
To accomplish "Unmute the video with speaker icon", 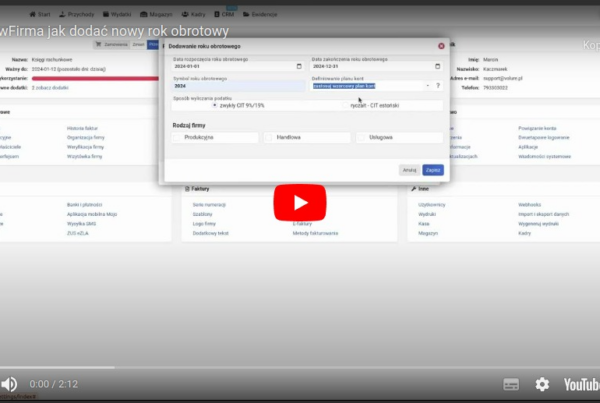I will (x=9, y=384).
